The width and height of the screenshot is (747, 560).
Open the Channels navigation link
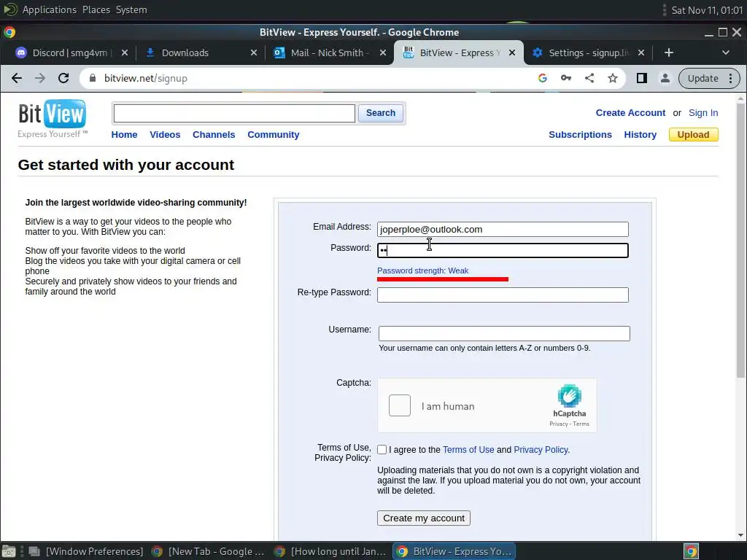214,135
